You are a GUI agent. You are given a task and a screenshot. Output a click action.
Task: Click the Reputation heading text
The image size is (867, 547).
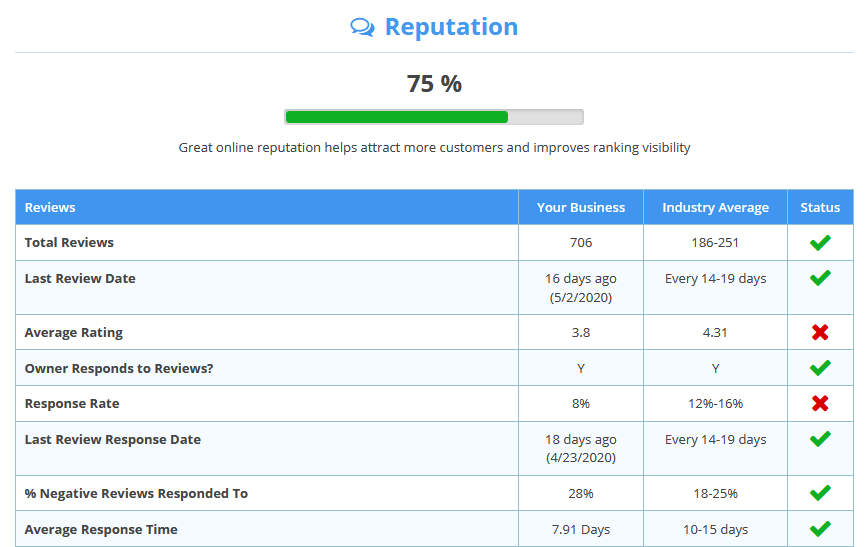tap(451, 27)
